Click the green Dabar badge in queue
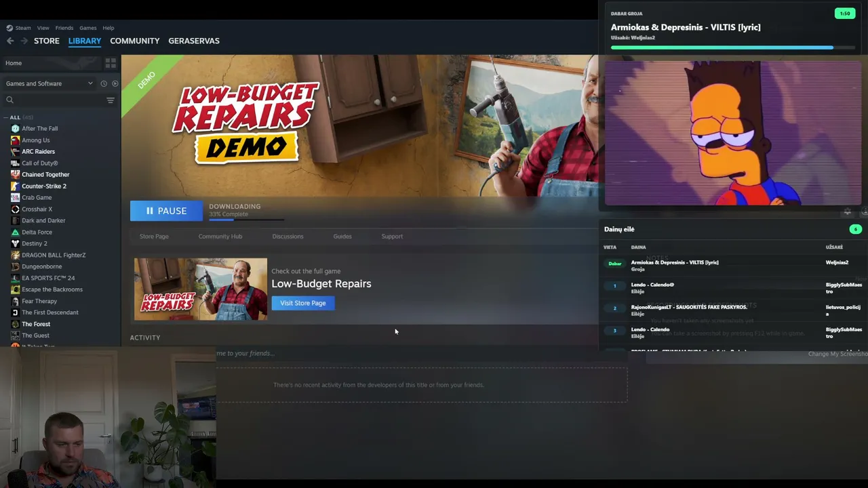Screen dimensions: 868x488 615,264
